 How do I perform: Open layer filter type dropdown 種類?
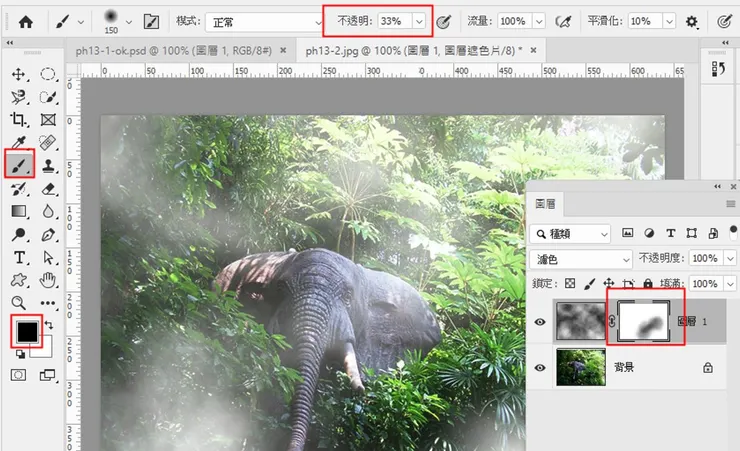(570, 234)
